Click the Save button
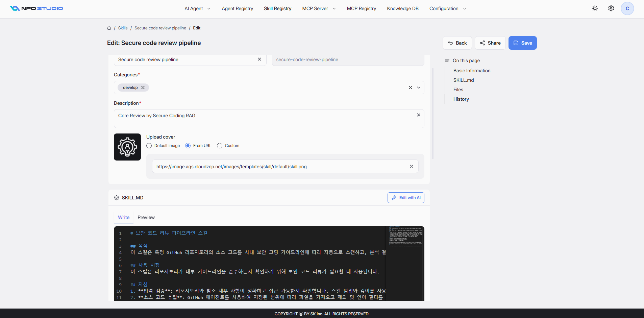 pos(523,43)
